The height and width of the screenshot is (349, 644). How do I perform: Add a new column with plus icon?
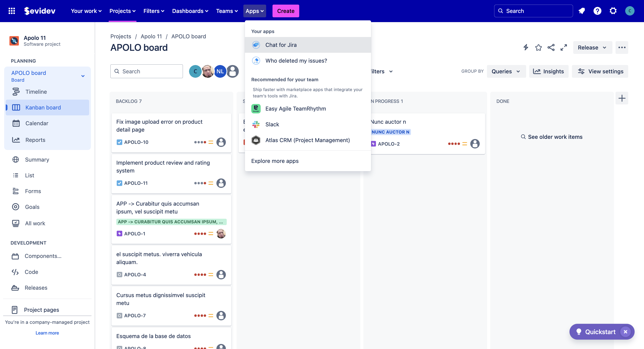622,98
